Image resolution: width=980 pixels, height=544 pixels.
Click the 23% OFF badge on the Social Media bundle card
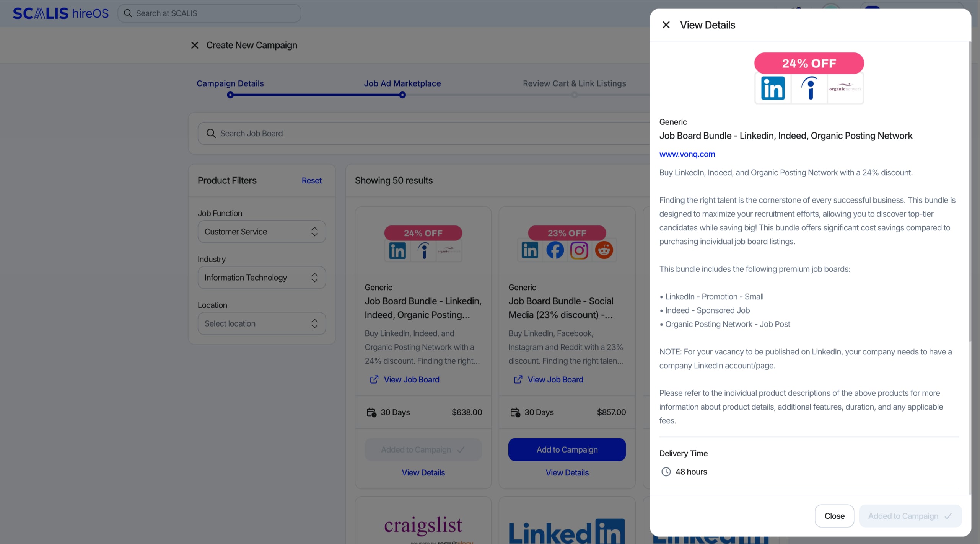(567, 233)
